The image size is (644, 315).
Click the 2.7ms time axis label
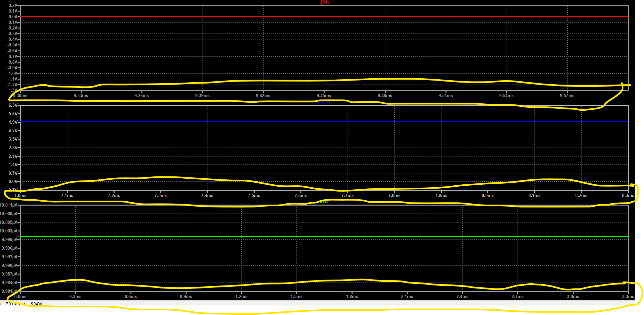coord(518,296)
